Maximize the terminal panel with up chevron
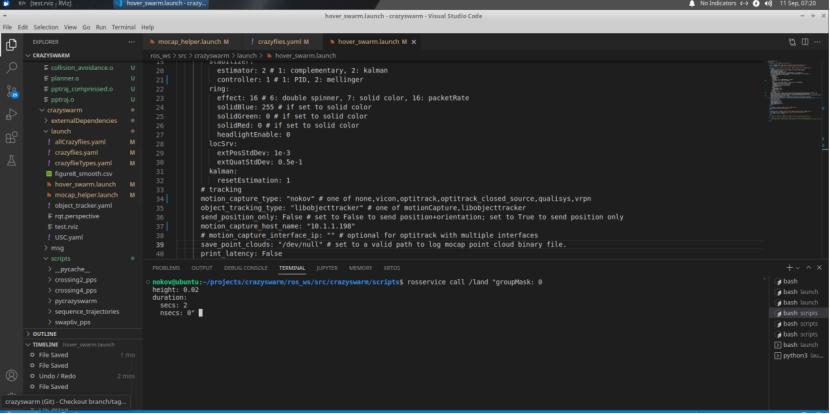 (x=811, y=268)
